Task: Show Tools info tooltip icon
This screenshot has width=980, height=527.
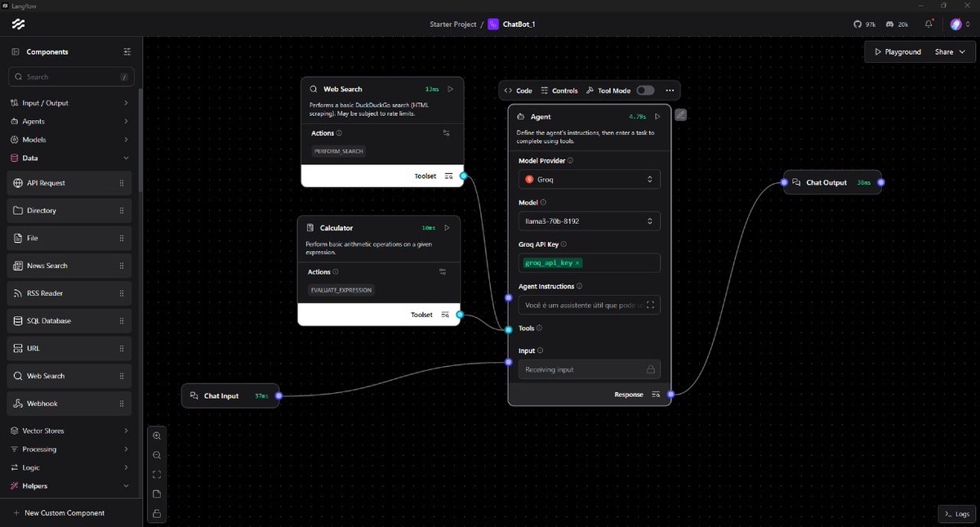Action: (x=539, y=328)
